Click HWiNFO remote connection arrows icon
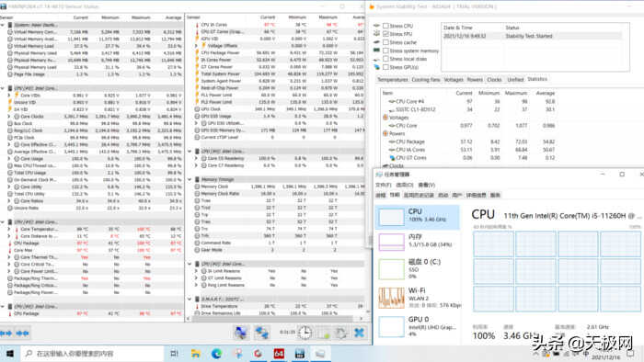Screen dimensions: 644x362 pyautogui.click(x=261, y=333)
